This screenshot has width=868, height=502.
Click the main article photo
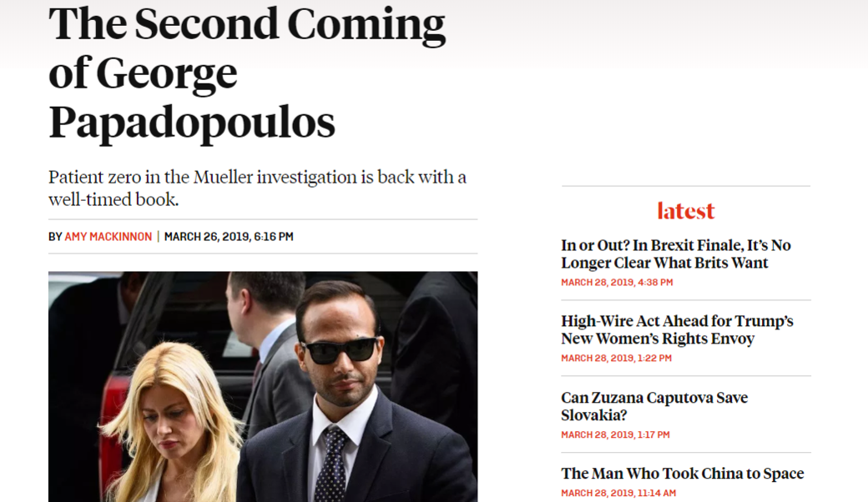tap(263, 386)
